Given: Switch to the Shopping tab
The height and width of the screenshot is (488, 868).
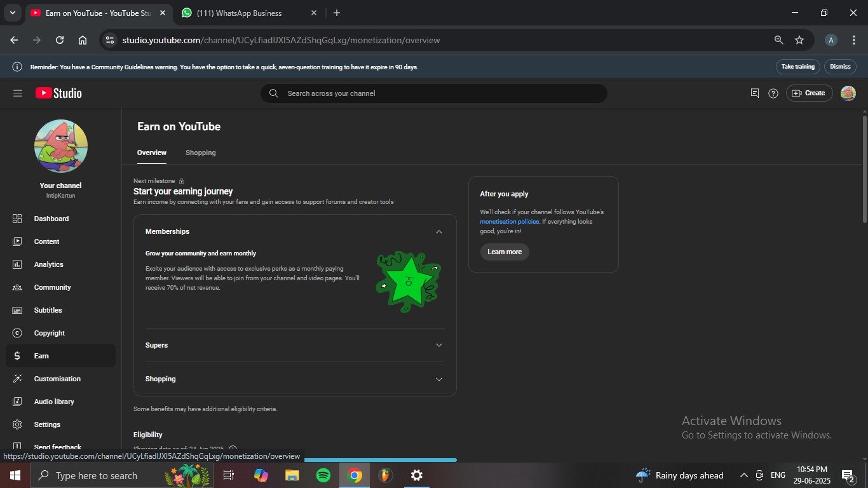Looking at the screenshot, I should coord(201,152).
